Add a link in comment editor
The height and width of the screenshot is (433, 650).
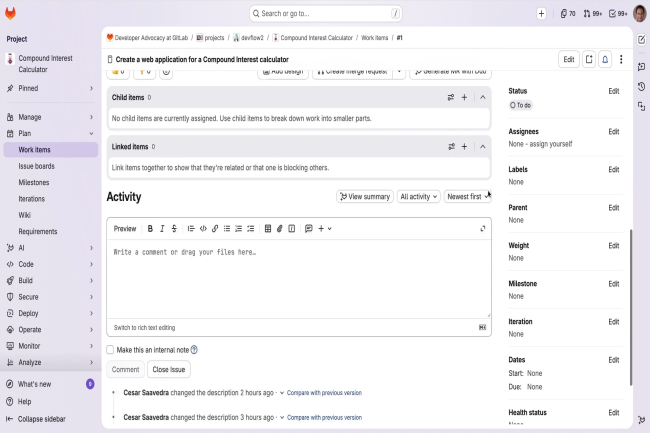click(x=215, y=229)
